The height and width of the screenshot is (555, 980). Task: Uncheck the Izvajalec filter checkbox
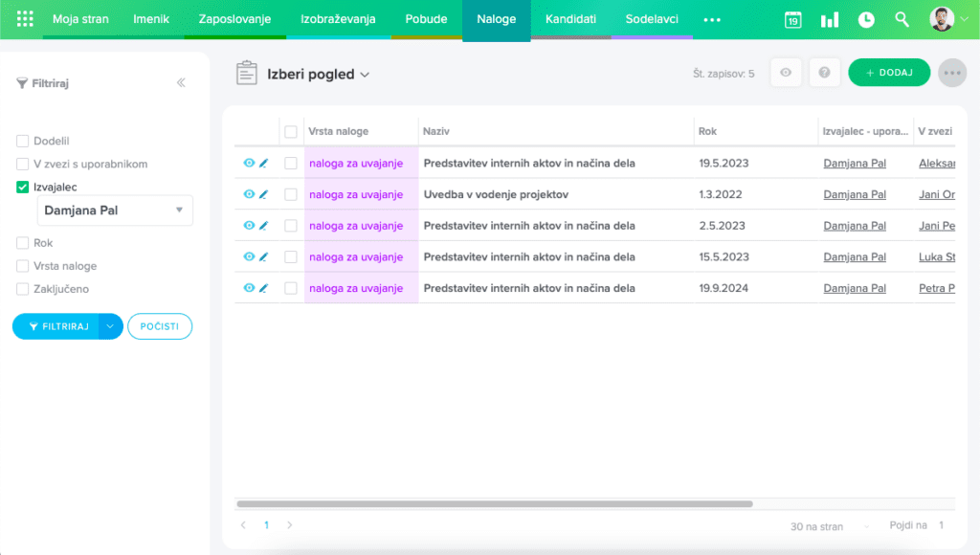click(23, 188)
